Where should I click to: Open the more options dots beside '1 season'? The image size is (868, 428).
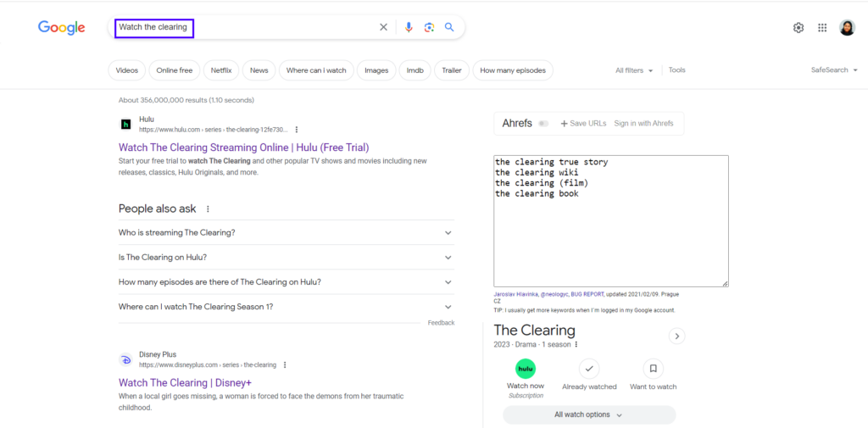[x=576, y=344]
